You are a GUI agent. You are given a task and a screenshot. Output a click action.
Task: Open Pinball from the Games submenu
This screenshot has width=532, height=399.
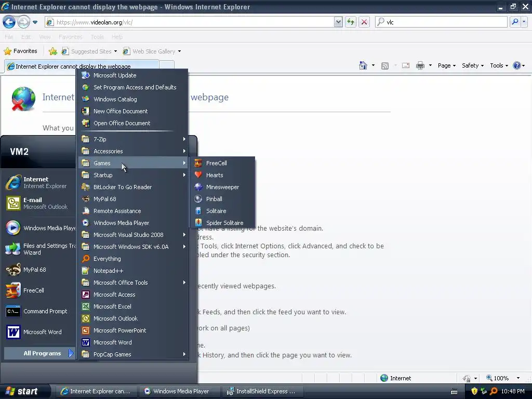pyautogui.click(x=222, y=199)
